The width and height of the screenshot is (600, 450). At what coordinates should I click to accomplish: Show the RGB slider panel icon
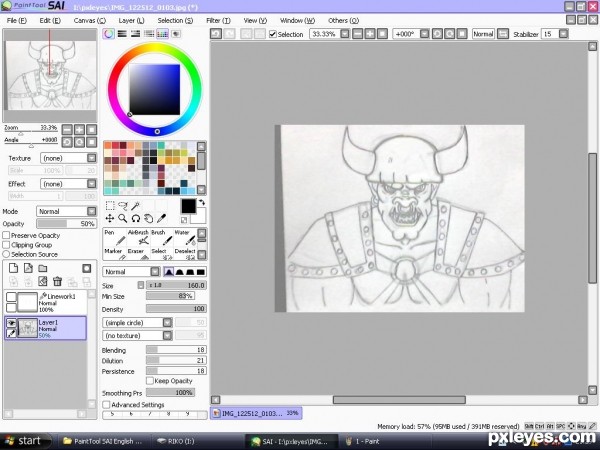coord(122,34)
